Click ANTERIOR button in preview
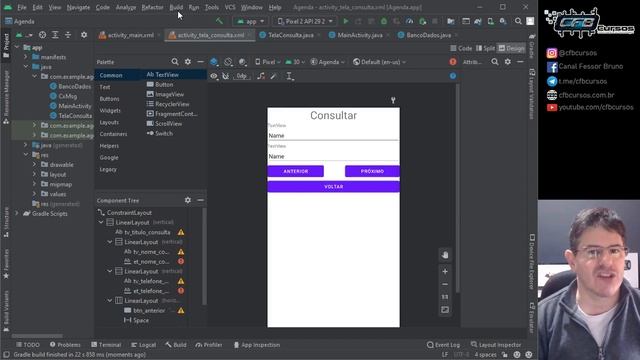Image resolution: width=640 pixels, height=360 pixels. pos(296,171)
